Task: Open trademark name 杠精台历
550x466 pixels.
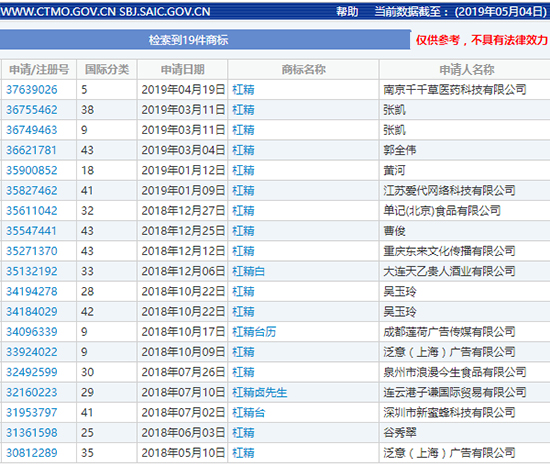Action: 254,332
